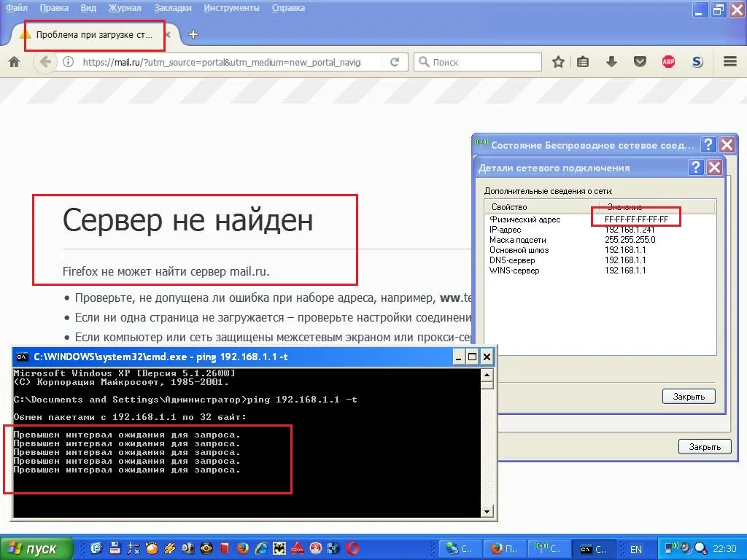
Task: Switch to the Firefox taskbar button
Action: (505, 549)
